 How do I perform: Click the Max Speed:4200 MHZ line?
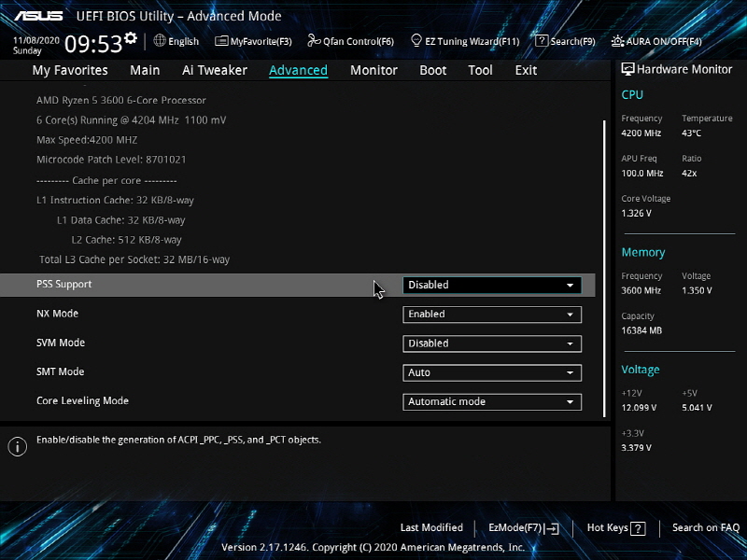tap(87, 140)
